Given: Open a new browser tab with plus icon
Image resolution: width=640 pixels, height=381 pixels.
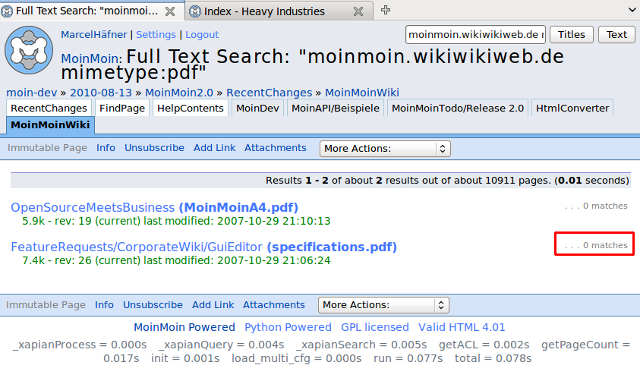Looking at the screenshot, I should coord(385,10).
